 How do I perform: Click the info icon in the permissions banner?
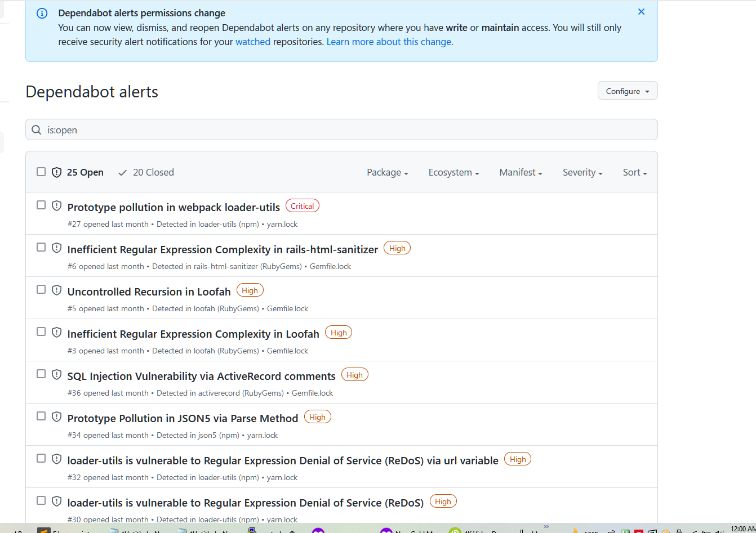pos(42,13)
